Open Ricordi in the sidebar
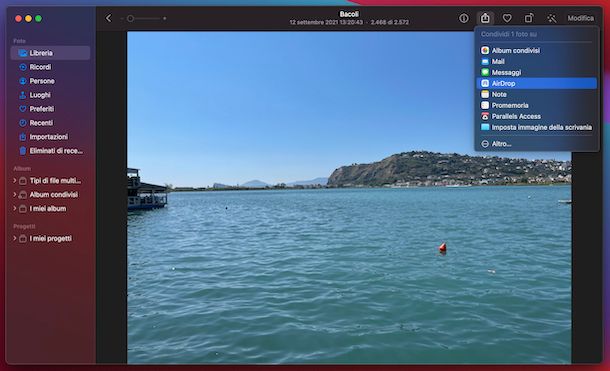Viewport: 610px width, 371px height. click(x=50, y=67)
